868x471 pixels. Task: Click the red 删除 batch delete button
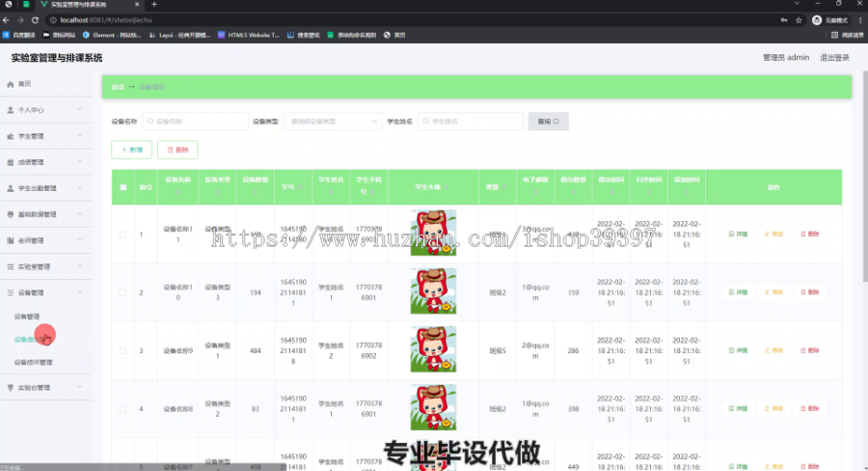[177, 150]
